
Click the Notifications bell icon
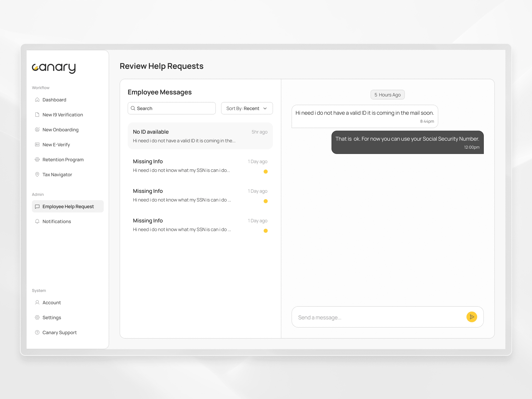[37, 221]
